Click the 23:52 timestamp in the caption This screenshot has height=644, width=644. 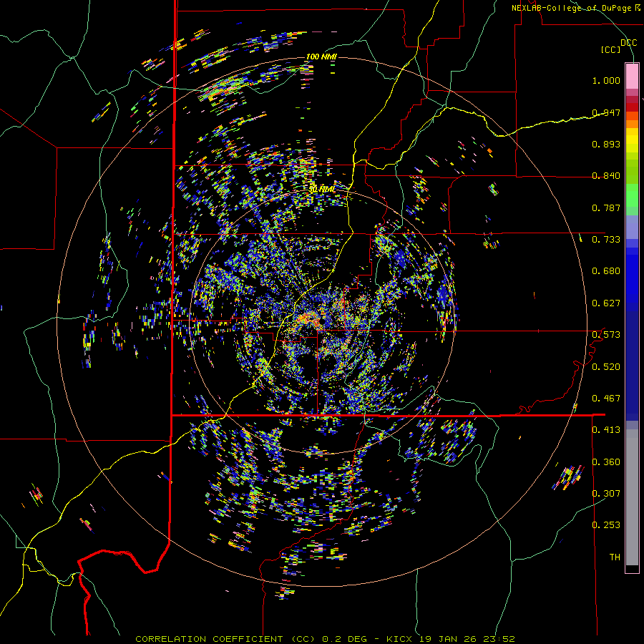(500, 639)
